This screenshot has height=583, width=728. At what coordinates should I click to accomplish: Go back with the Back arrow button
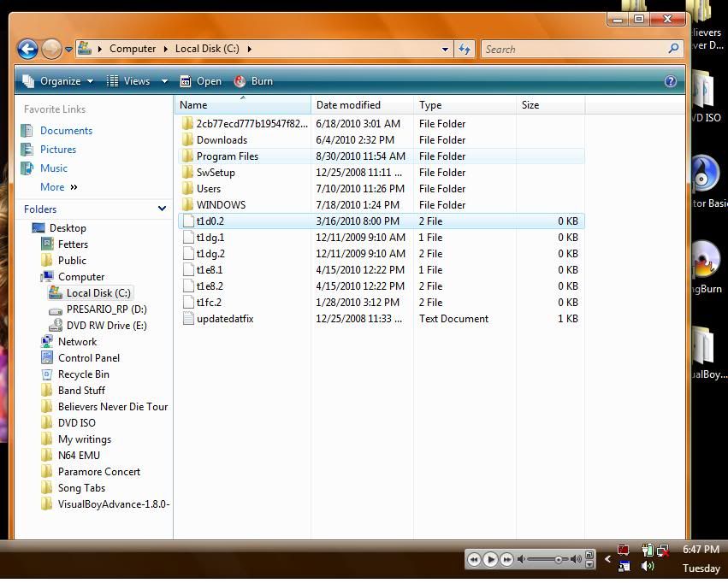click(x=27, y=49)
